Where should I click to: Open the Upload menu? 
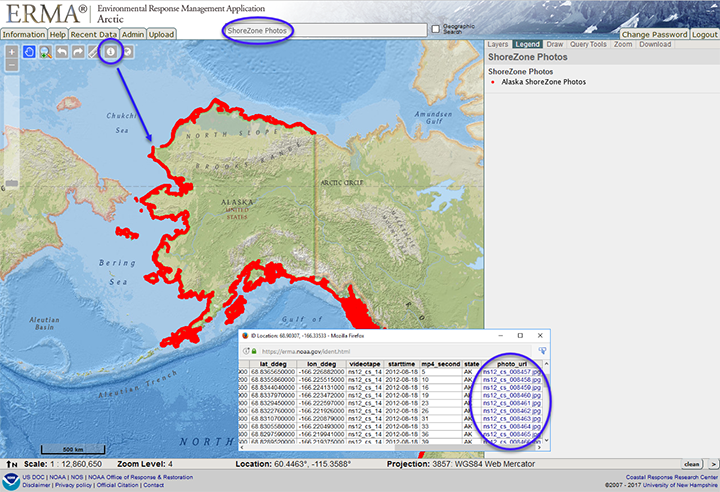pos(161,34)
